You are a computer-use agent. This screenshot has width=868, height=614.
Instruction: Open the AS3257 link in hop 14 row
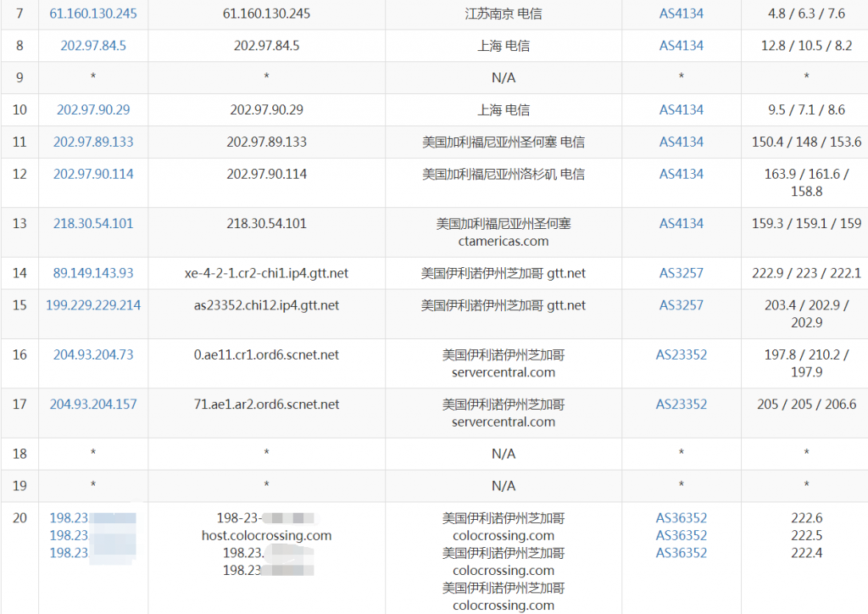pos(682,272)
